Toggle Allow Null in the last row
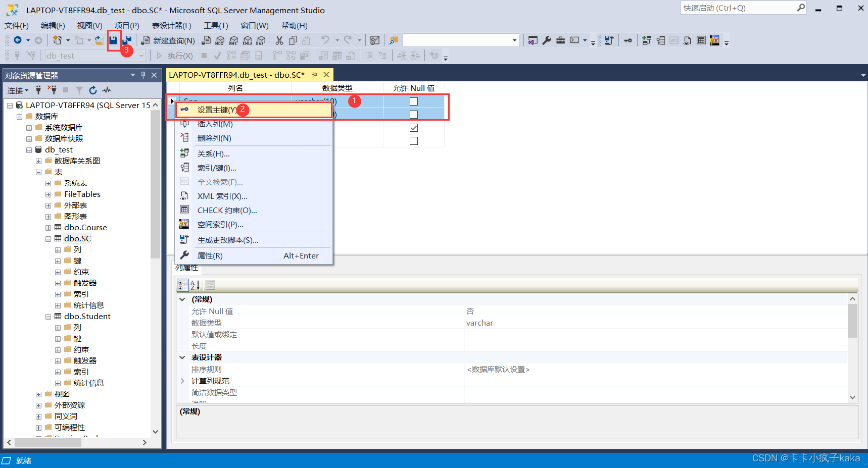The height and width of the screenshot is (468, 868). [414, 141]
